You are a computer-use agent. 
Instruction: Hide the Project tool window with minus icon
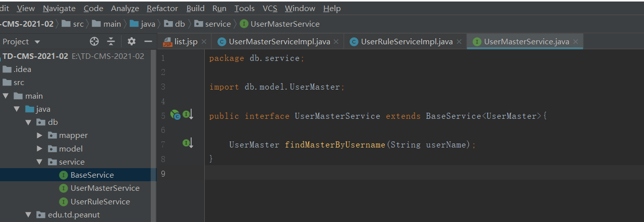[148, 41]
